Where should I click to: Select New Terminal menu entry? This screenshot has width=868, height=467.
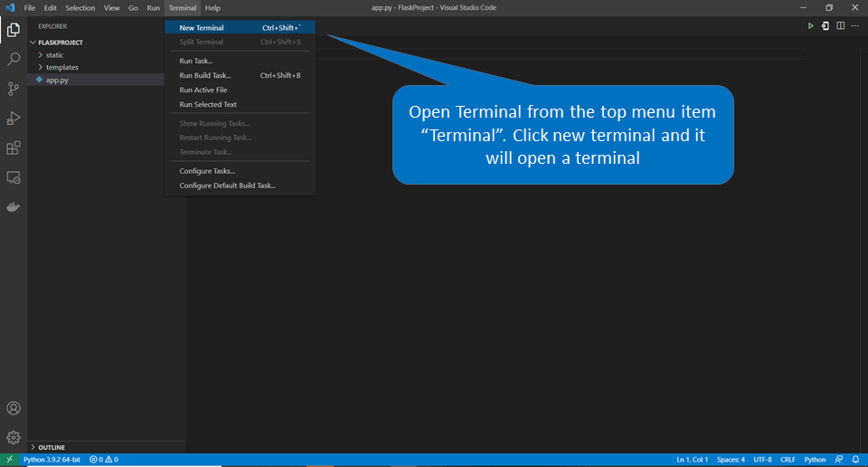(x=202, y=28)
